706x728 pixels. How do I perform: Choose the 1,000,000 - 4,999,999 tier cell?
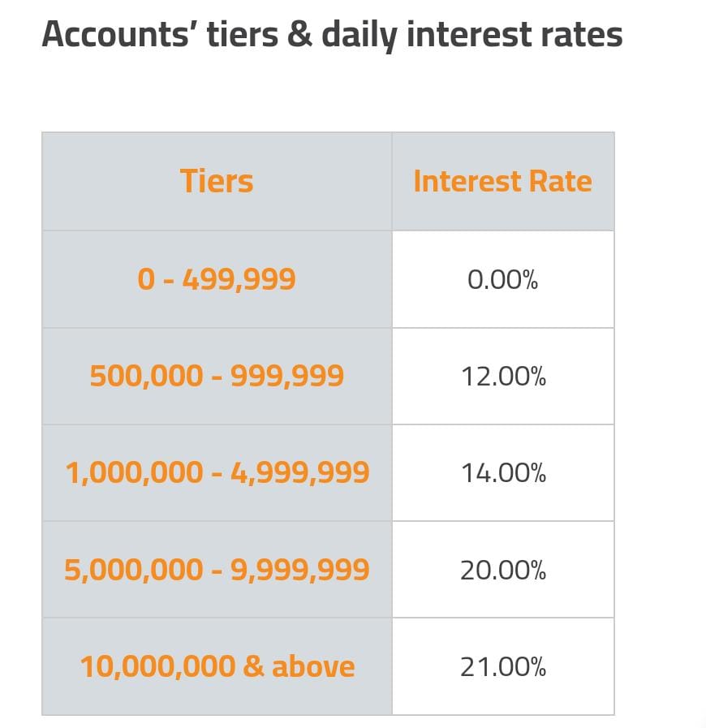click(217, 472)
